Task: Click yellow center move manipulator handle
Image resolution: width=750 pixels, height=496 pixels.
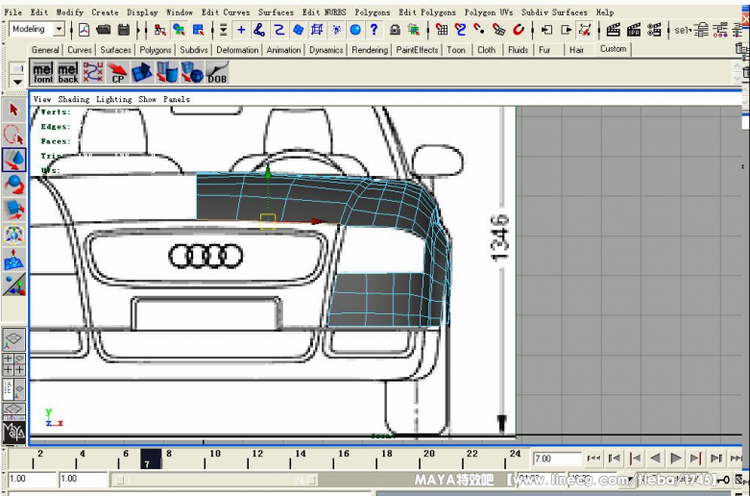Action: 268,221
